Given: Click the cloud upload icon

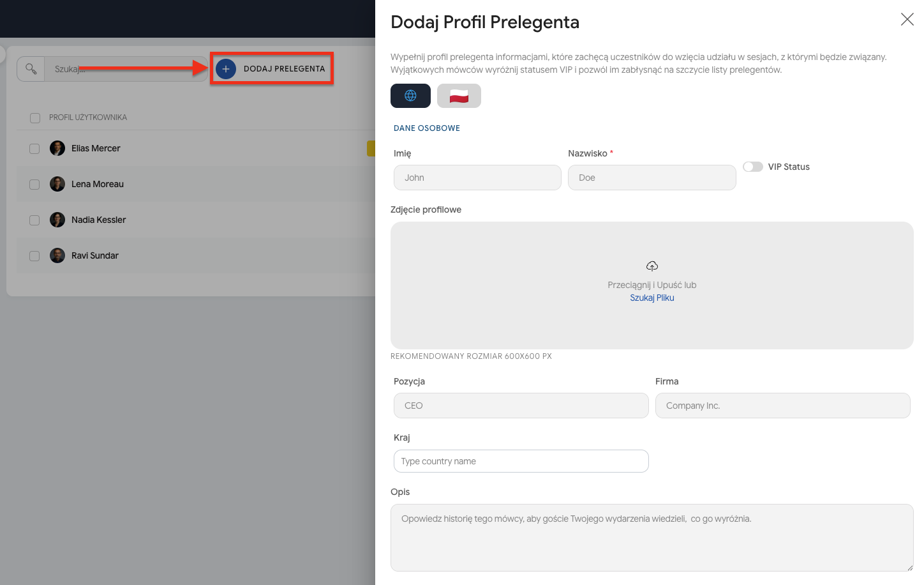Looking at the screenshot, I should coord(652,266).
